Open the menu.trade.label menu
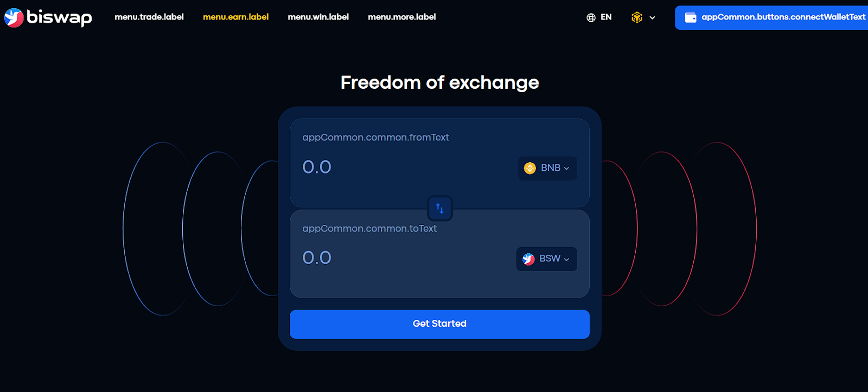Image resolution: width=868 pixels, height=392 pixels. tap(149, 17)
